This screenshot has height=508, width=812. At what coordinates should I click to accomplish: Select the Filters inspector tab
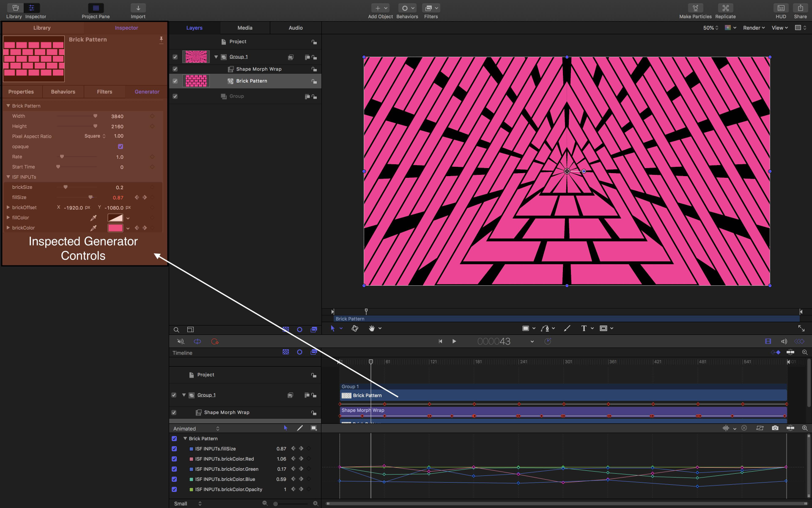click(104, 92)
